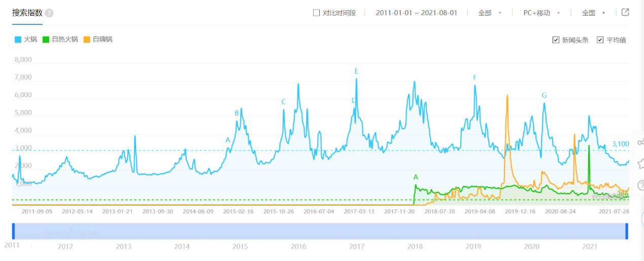The width and height of the screenshot is (644, 261).
Task: Uncheck the 新闻头条 checkbox
Action: click(x=556, y=40)
